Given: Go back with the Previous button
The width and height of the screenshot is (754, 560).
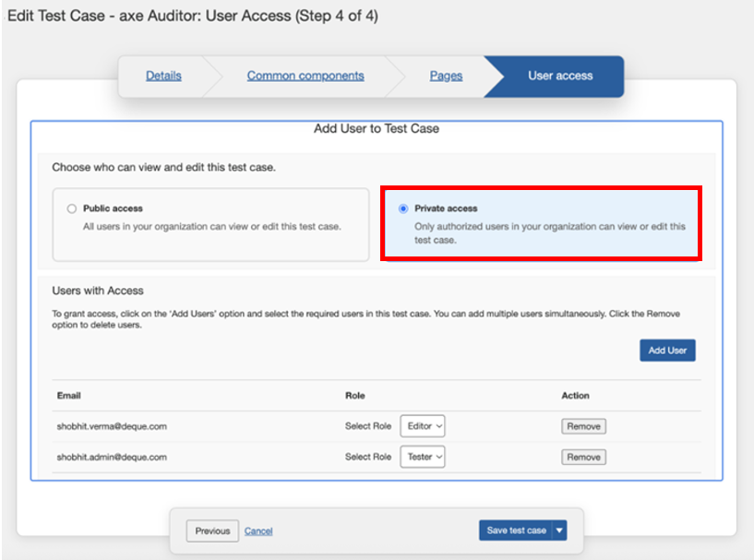Looking at the screenshot, I should click(212, 530).
